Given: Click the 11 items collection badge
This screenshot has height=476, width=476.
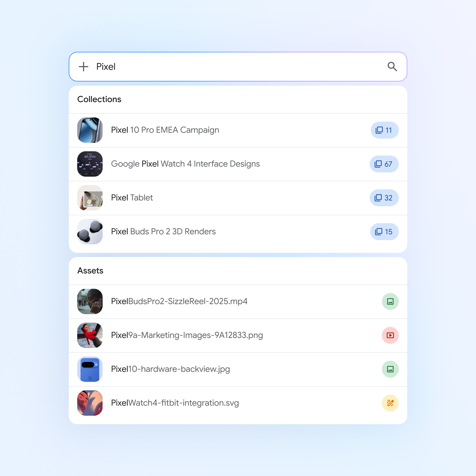Looking at the screenshot, I should click(x=385, y=130).
